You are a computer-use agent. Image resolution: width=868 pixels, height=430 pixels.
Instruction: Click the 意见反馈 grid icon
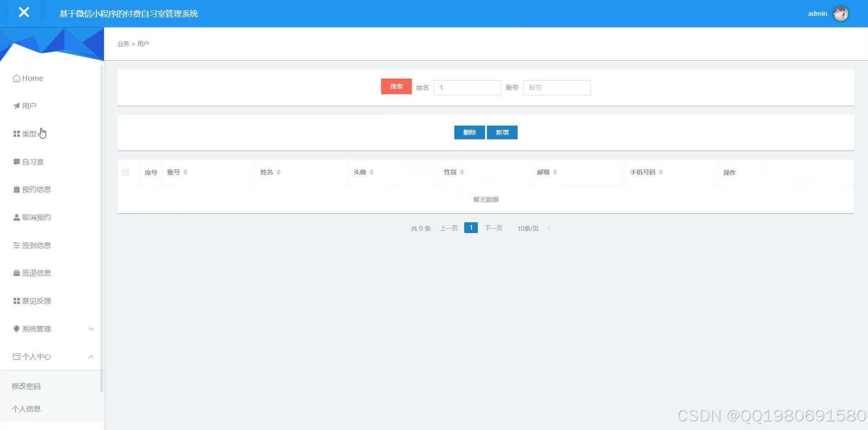[17, 301]
